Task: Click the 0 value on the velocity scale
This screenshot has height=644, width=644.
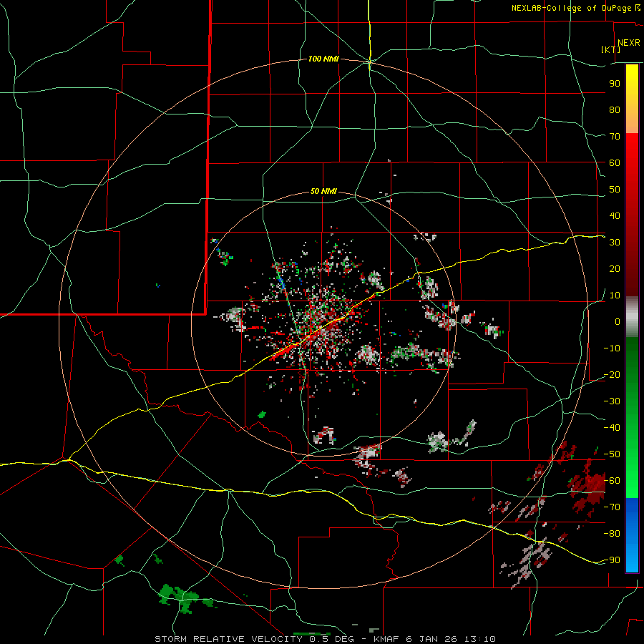Action: coord(618,322)
